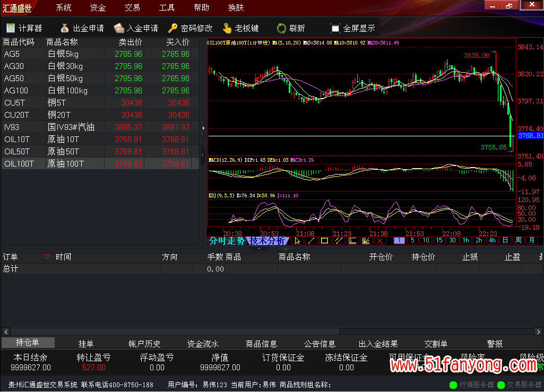Screen dimensions: 544x392
Task: Select the parallel channel lines tool
Action: coord(338,241)
